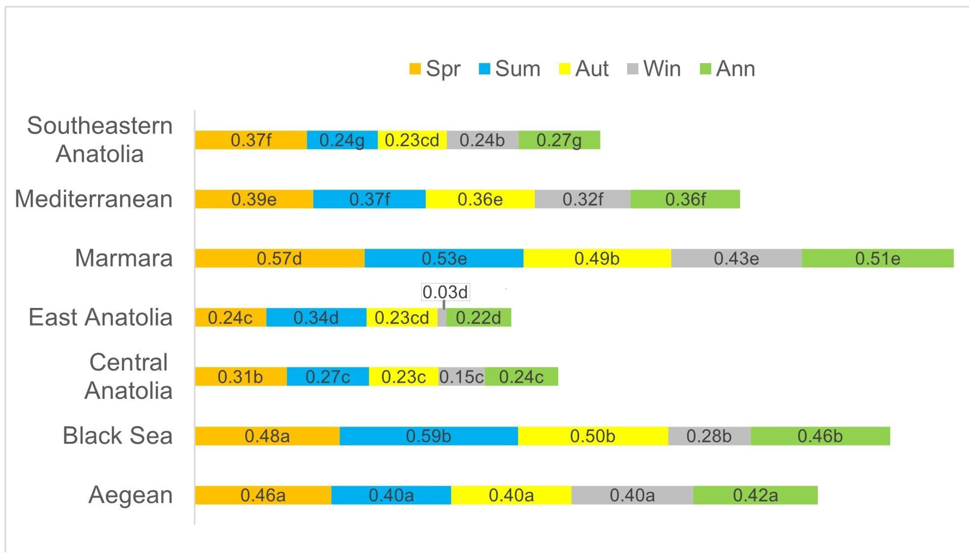The image size is (976, 560).
Task: Select the Black Sea axis label
Action: pyautogui.click(x=117, y=436)
